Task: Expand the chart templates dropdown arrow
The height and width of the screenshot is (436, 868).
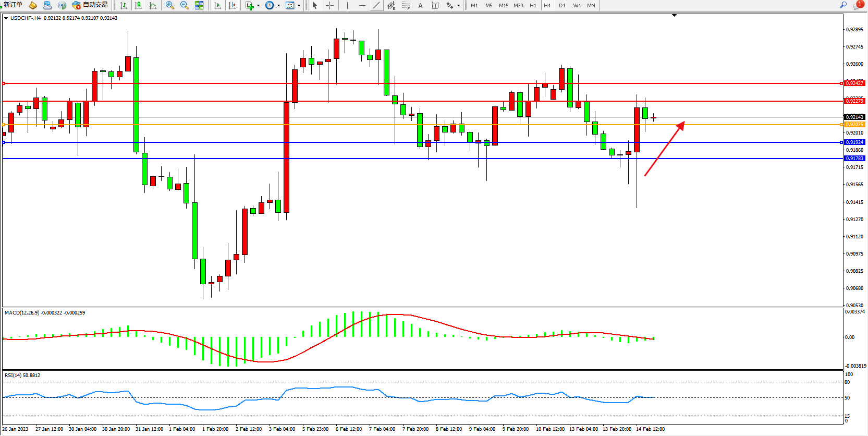Action: 299,6
